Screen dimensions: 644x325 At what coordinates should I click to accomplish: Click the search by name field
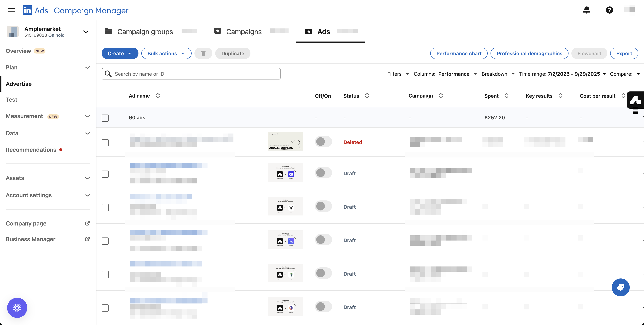(191, 74)
